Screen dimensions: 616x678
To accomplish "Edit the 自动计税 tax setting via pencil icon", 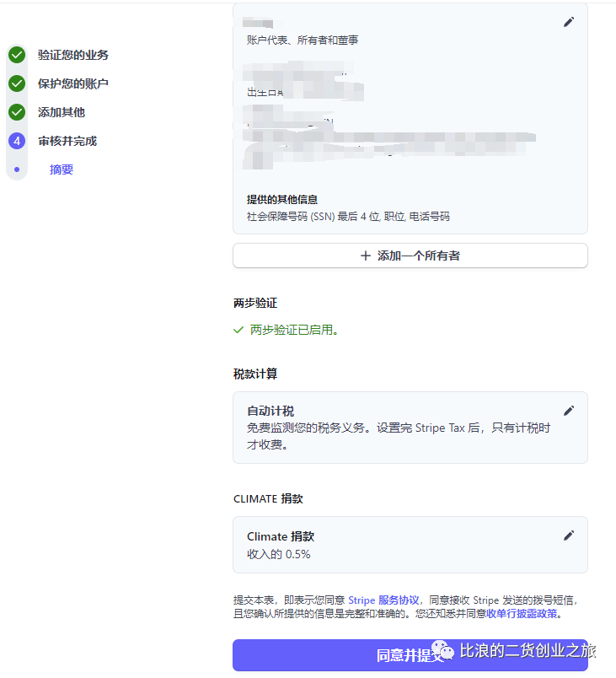I will pyautogui.click(x=569, y=411).
